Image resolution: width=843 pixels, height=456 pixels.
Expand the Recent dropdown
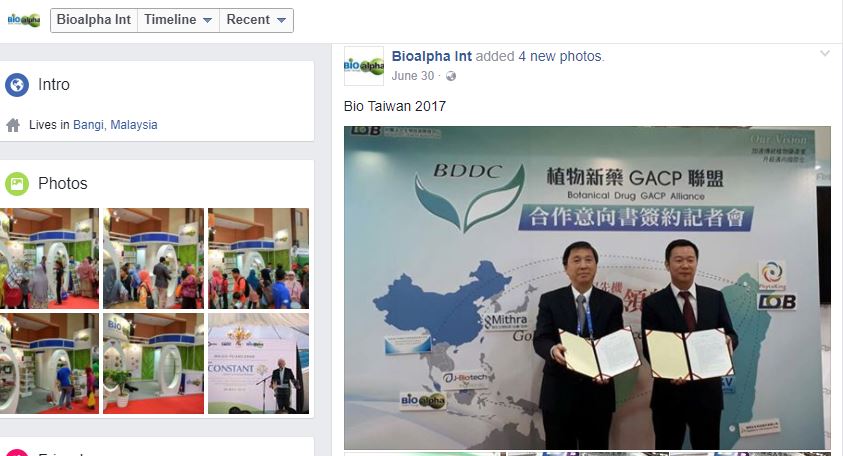point(256,20)
